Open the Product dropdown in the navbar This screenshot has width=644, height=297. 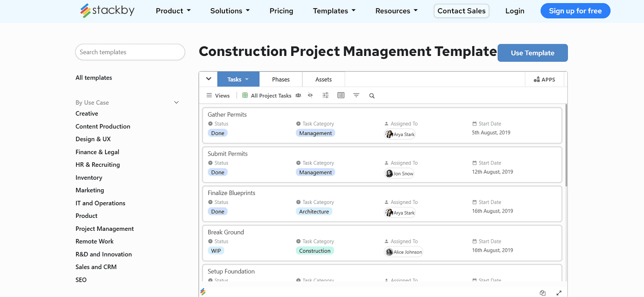173,10
